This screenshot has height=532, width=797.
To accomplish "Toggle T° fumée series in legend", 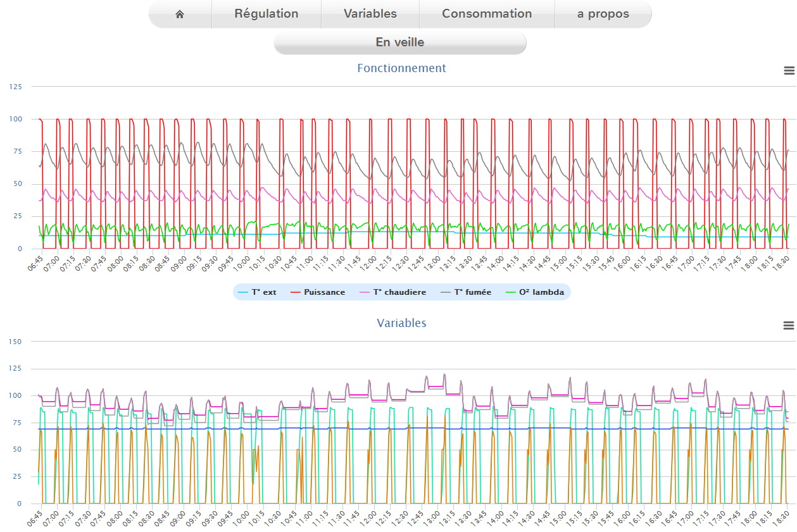I will point(466,292).
